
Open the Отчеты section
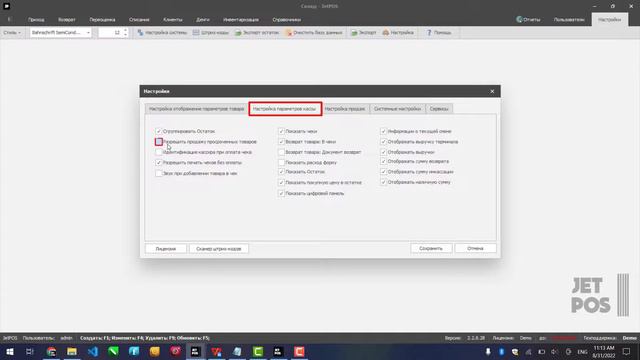528,19
